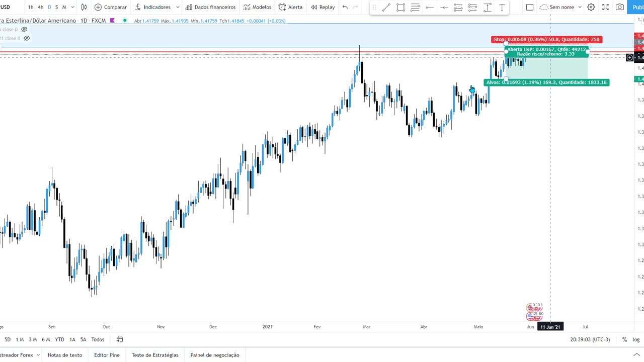Undo the last chart action

coord(345,7)
